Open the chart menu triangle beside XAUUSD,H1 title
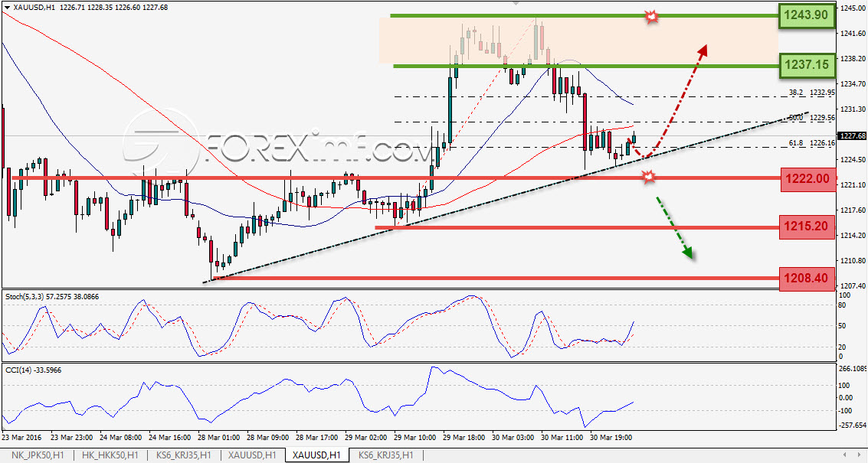This screenshot has width=868, height=463. pyautogui.click(x=7, y=8)
